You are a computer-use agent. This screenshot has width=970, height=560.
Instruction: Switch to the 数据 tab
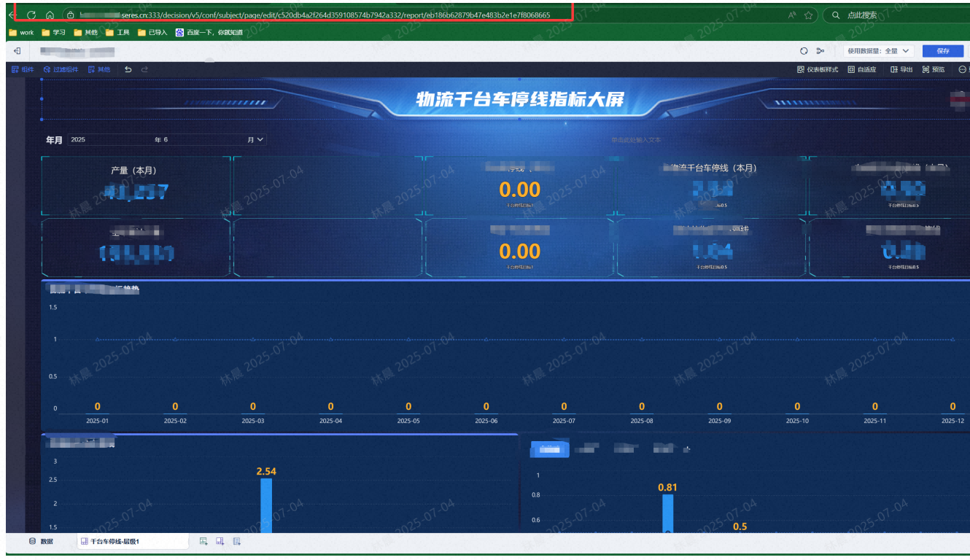point(41,542)
